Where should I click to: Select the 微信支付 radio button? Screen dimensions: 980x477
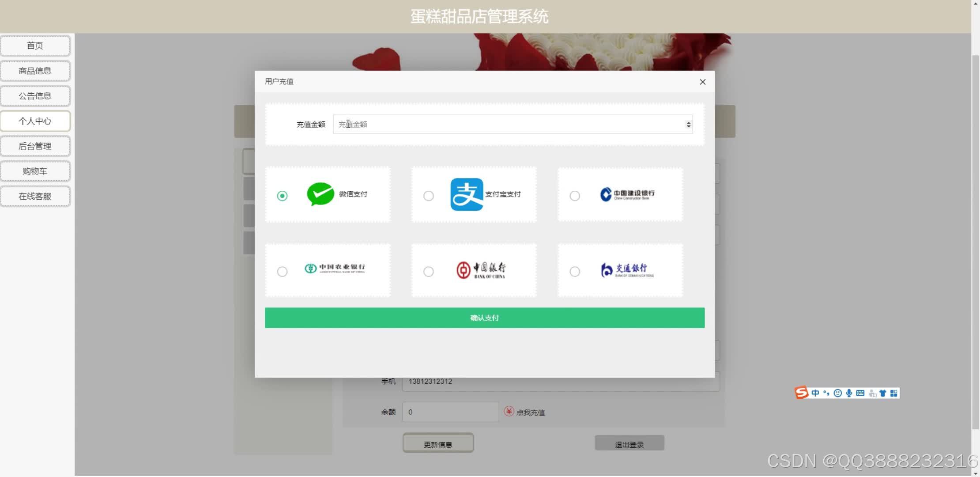[x=282, y=196]
